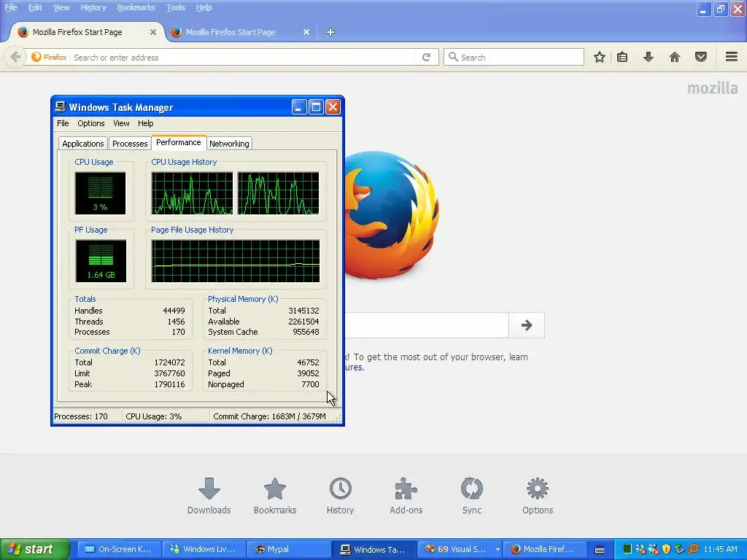Click the mozilla wordmark link

(x=712, y=88)
